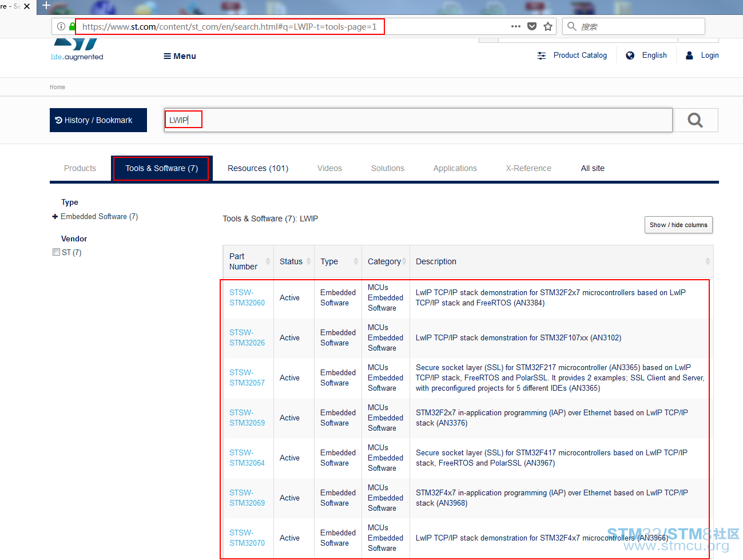Open the STSW-STM32070 part link

(247, 538)
